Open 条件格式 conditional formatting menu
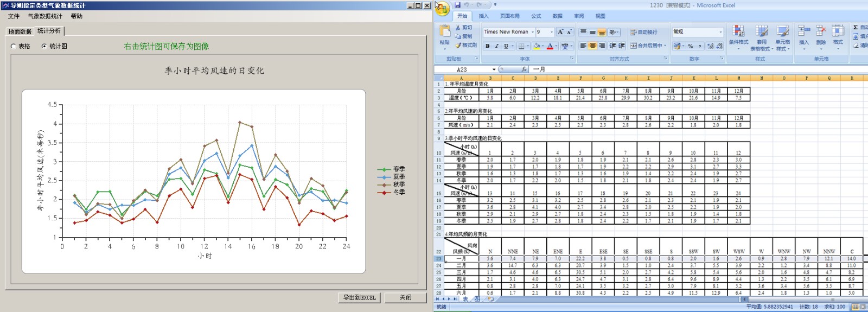The image size is (868, 312). tap(738, 38)
